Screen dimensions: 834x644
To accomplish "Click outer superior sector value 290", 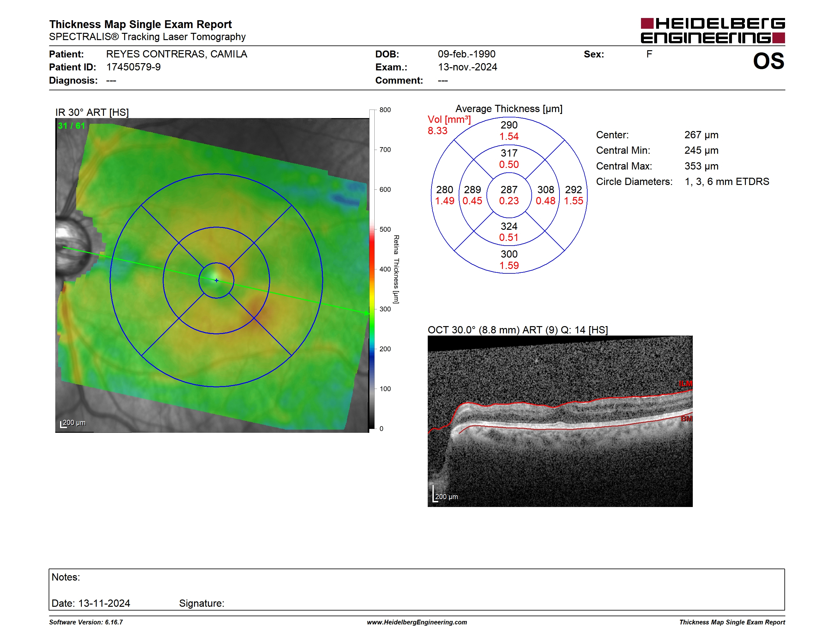I will point(509,125).
